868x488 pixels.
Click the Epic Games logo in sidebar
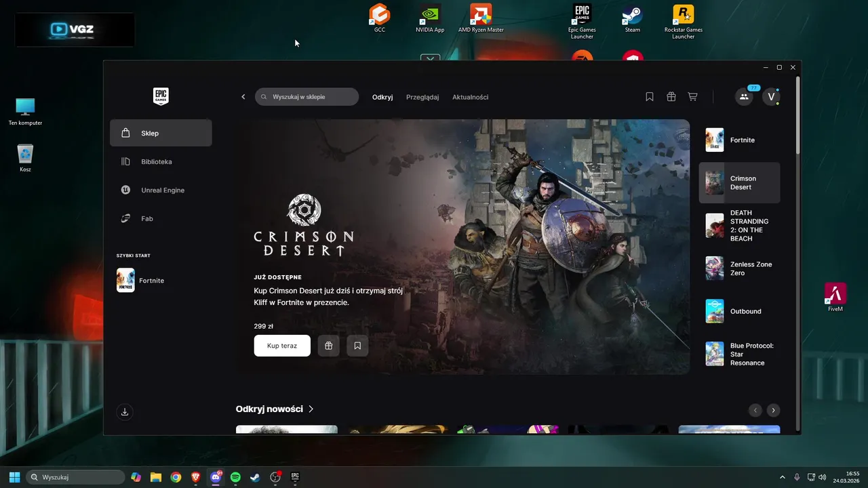pos(161,96)
